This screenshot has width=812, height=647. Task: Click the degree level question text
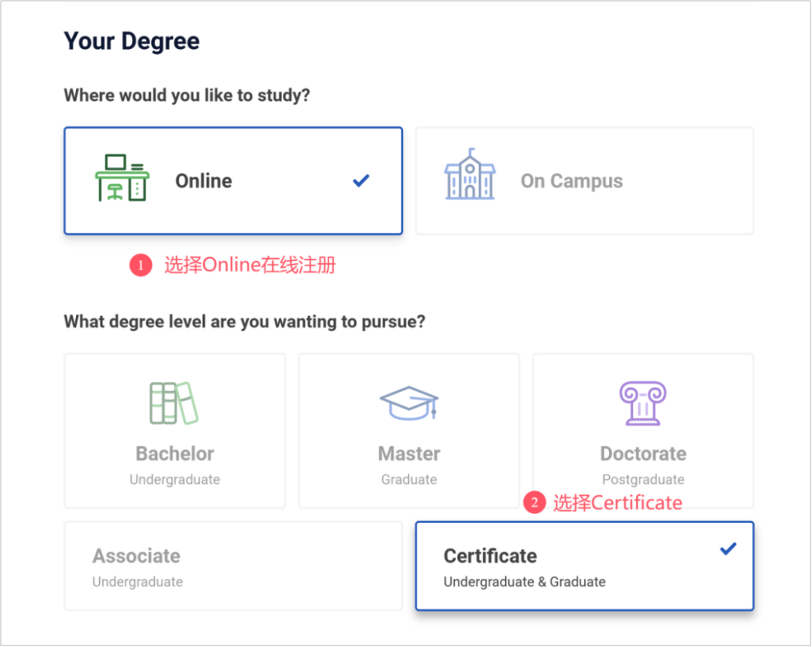point(244,322)
